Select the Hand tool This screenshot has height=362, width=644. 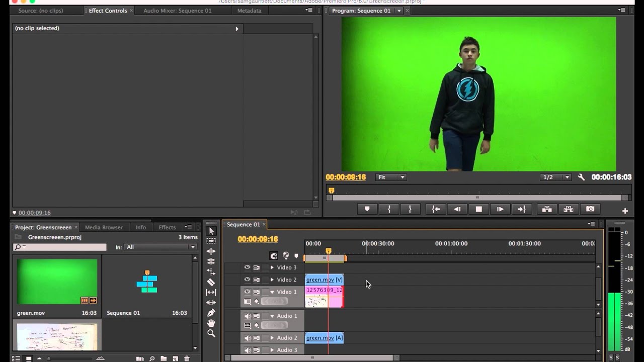click(211, 323)
